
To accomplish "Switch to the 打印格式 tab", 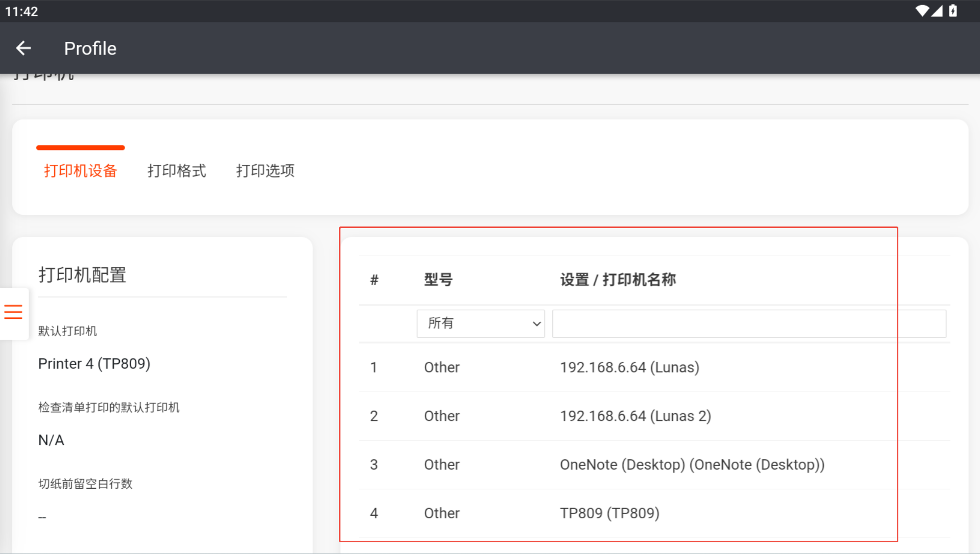I will (x=177, y=170).
